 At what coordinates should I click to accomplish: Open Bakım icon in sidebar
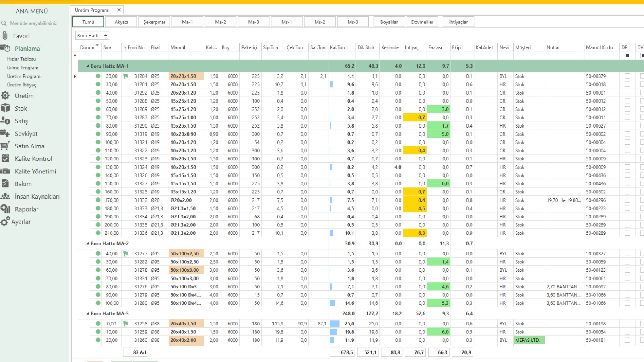coord(5,184)
